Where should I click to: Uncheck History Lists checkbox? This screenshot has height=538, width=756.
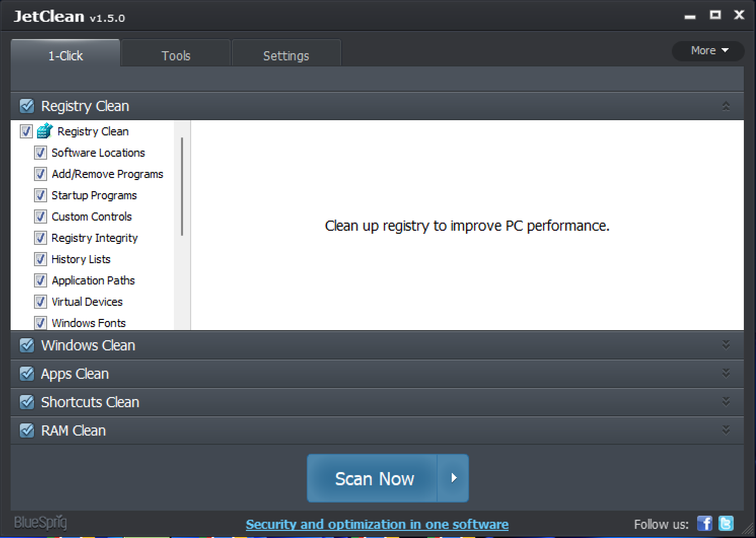pyautogui.click(x=41, y=259)
